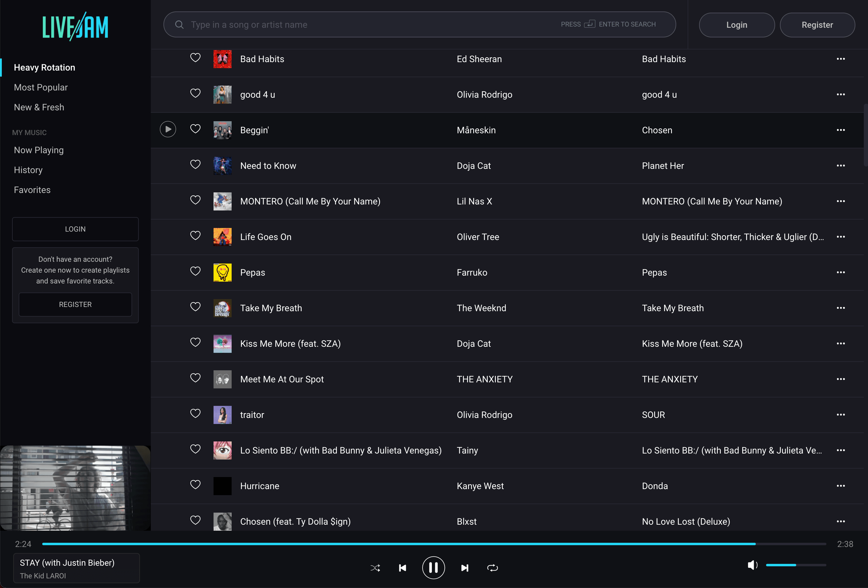Adjust the volume slider
Image resolution: width=868 pixels, height=588 pixels.
(796, 565)
